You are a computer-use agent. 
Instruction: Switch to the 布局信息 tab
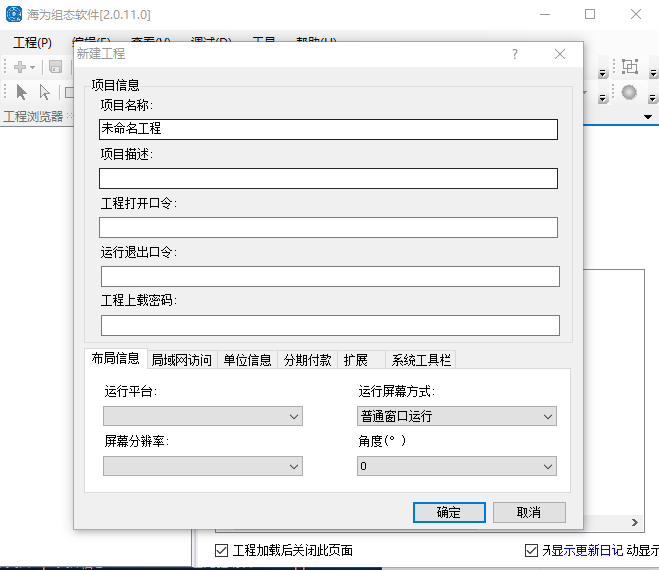(116, 359)
